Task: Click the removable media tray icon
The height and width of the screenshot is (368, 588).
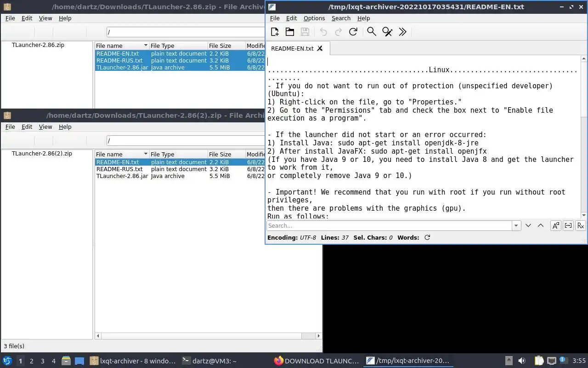Action: [509, 361]
